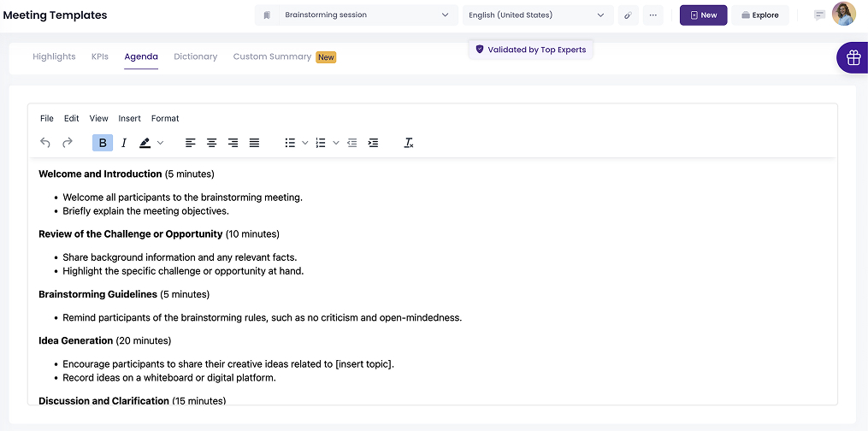Increase the indent
Image resolution: width=868 pixels, height=431 pixels.
tap(373, 143)
